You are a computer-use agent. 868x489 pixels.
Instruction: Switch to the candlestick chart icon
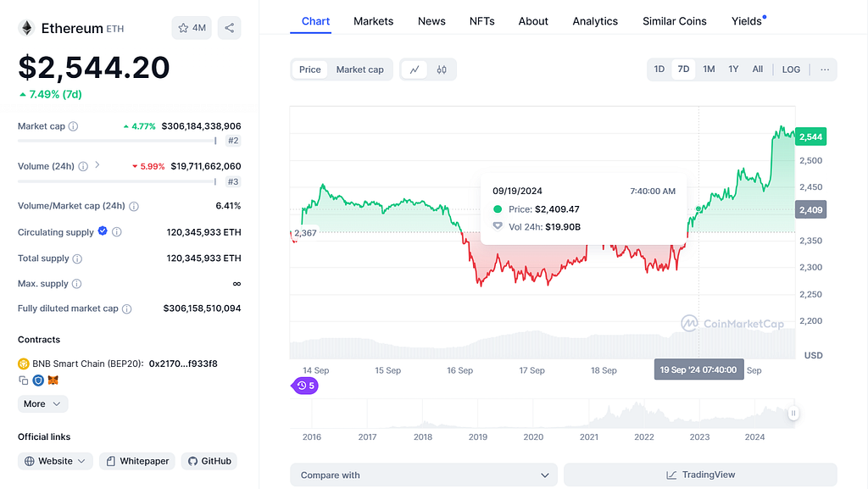[441, 69]
